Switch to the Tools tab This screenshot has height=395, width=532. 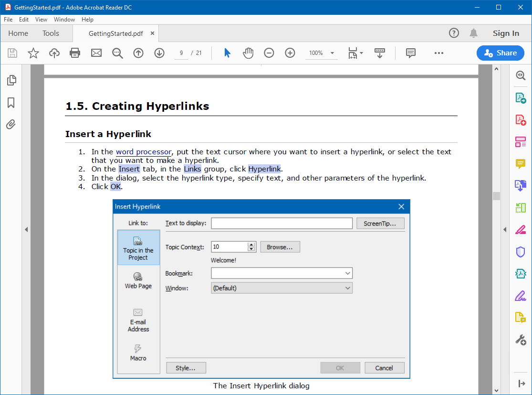(51, 33)
